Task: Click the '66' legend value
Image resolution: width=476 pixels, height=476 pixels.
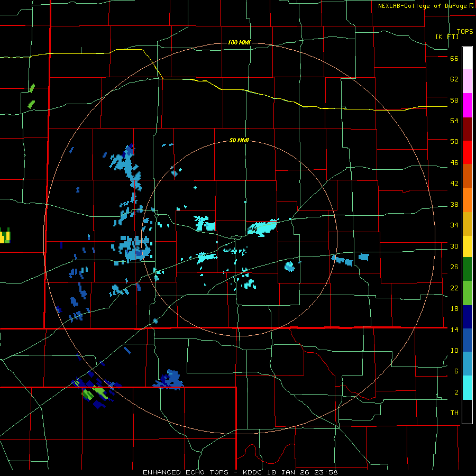Action: [454, 58]
